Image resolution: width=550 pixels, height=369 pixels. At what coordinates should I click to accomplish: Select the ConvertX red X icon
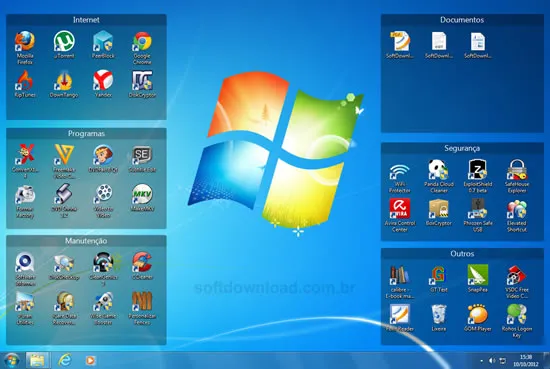pyautogui.click(x=25, y=155)
